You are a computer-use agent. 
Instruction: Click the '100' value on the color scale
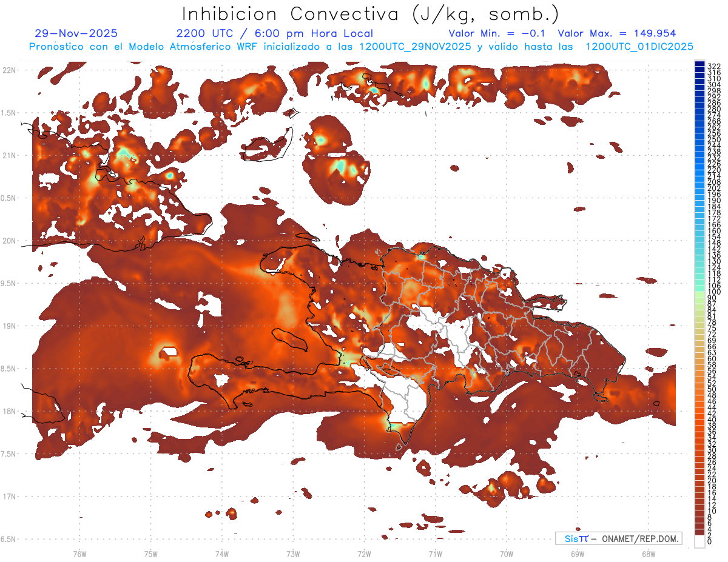pyautogui.click(x=714, y=293)
